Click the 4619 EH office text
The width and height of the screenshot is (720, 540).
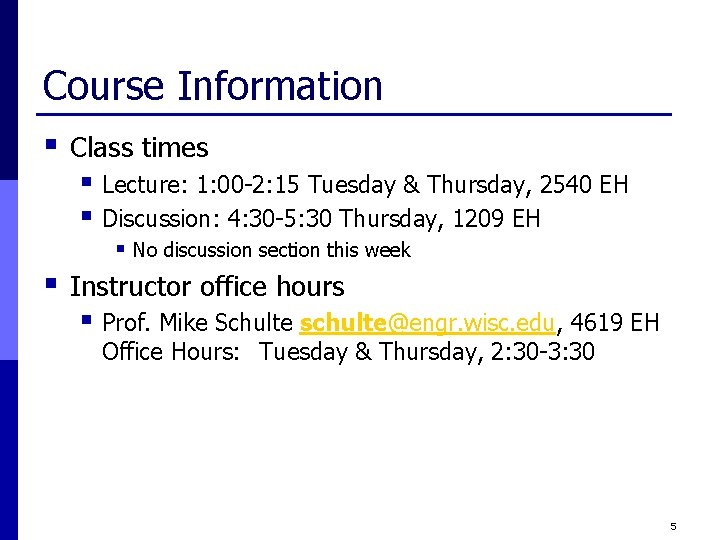pos(615,322)
